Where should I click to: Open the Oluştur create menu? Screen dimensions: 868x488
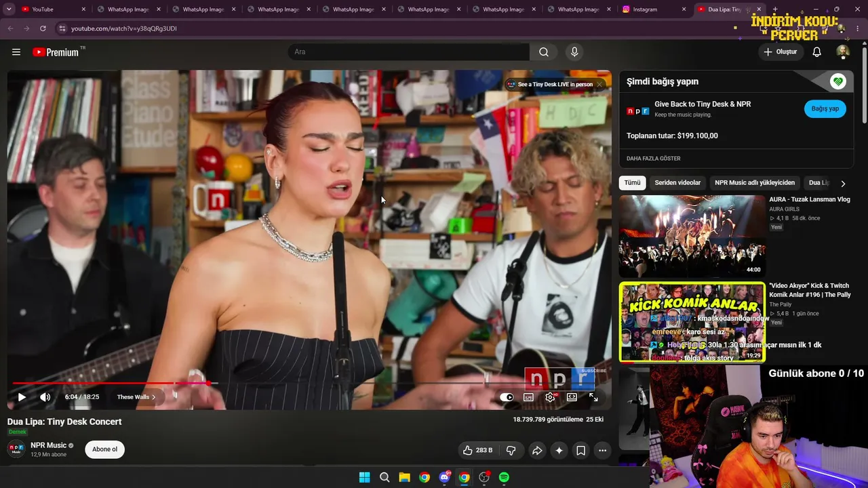click(x=780, y=52)
